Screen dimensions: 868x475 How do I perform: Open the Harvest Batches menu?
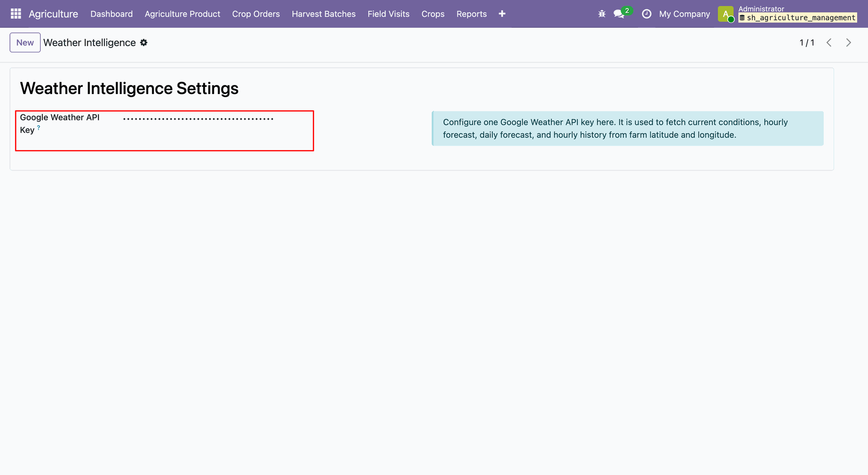click(324, 14)
